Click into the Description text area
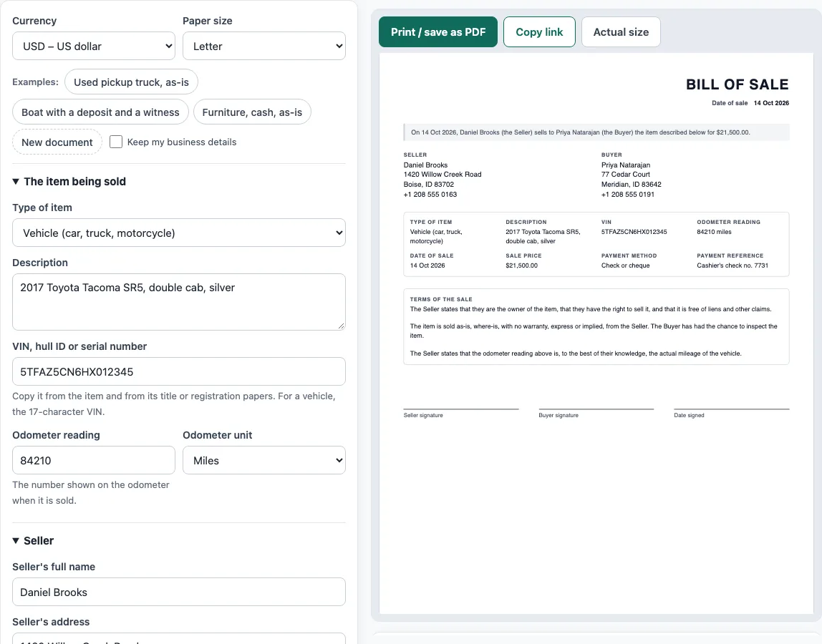Viewport: 822px width, 644px height. (179, 302)
